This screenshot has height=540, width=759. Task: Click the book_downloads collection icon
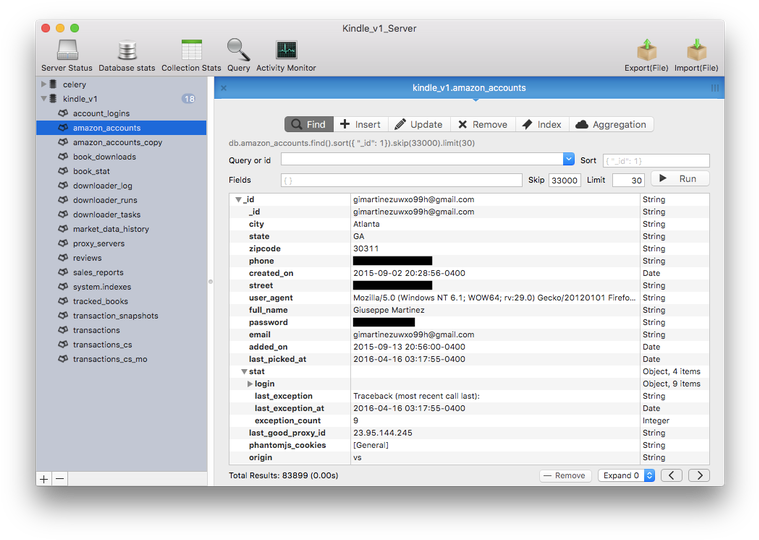pyautogui.click(x=63, y=157)
